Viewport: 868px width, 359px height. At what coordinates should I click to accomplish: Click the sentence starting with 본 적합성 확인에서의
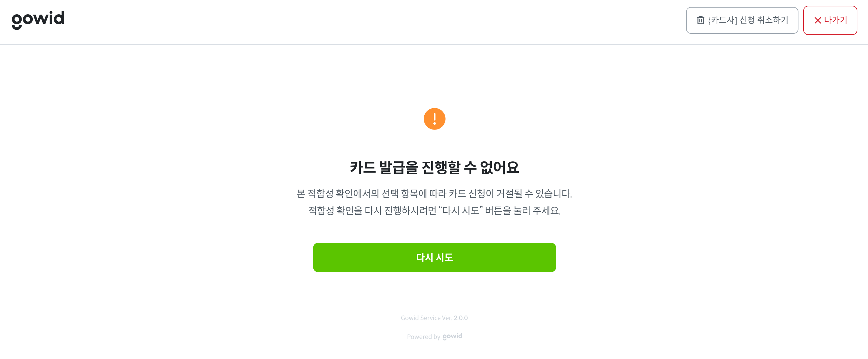434,194
